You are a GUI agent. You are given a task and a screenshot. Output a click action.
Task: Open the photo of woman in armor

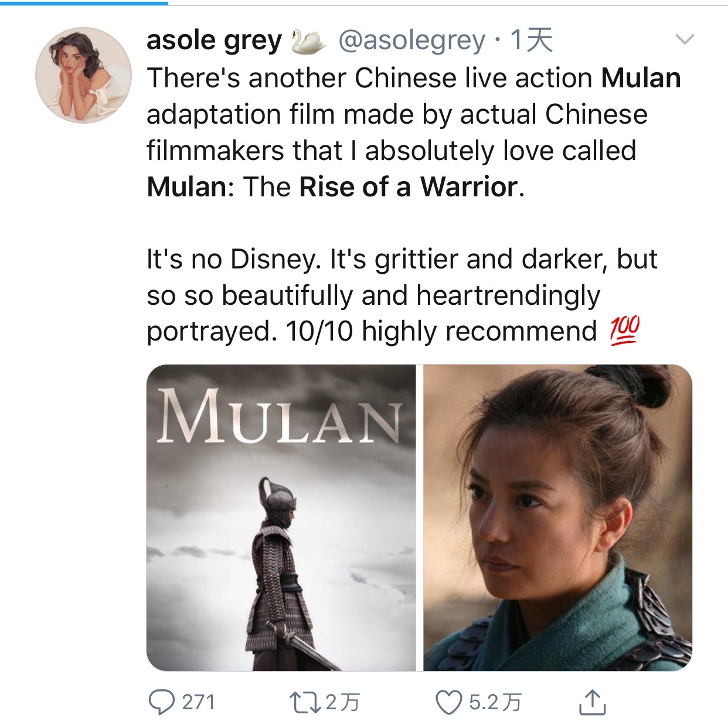tap(557, 518)
